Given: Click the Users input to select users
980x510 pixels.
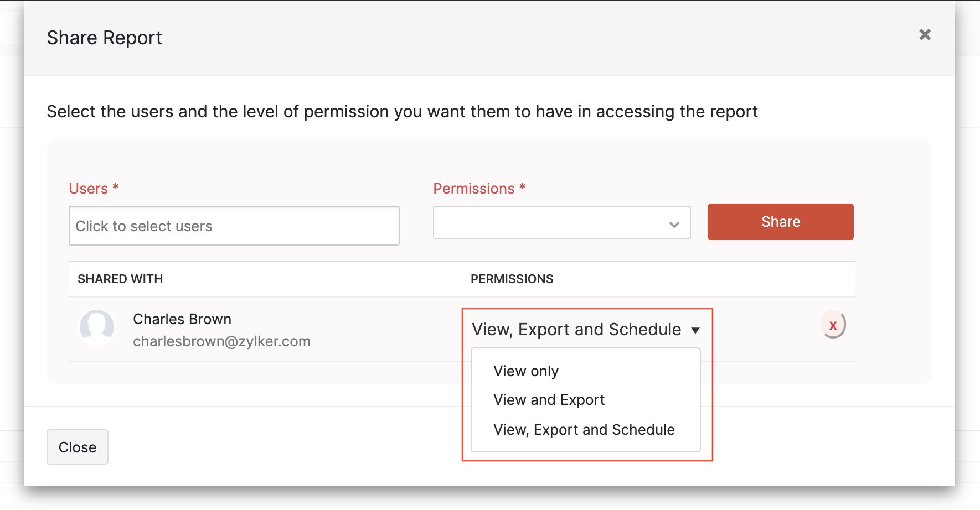Looking at the screenshot, I should point(234,226).
